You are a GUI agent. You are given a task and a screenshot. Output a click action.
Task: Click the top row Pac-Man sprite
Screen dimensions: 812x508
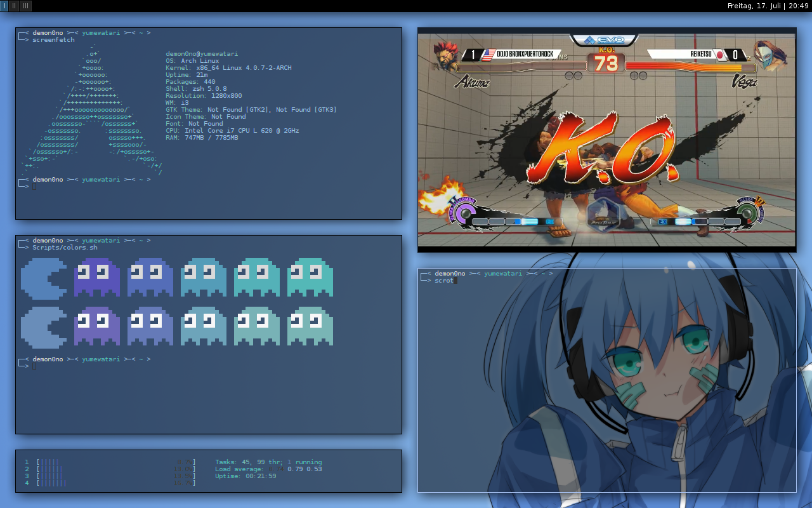[44, 277]
